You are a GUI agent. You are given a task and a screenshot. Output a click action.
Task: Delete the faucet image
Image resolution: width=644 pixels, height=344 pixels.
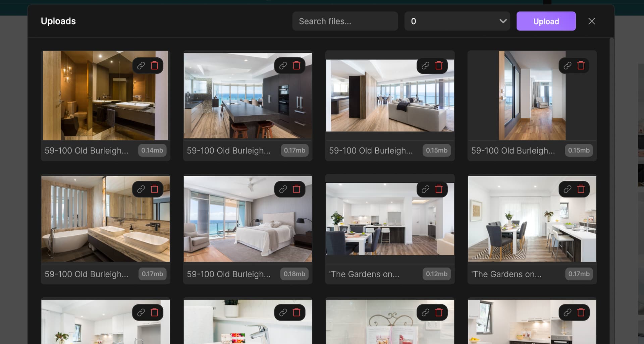point(297,312)
